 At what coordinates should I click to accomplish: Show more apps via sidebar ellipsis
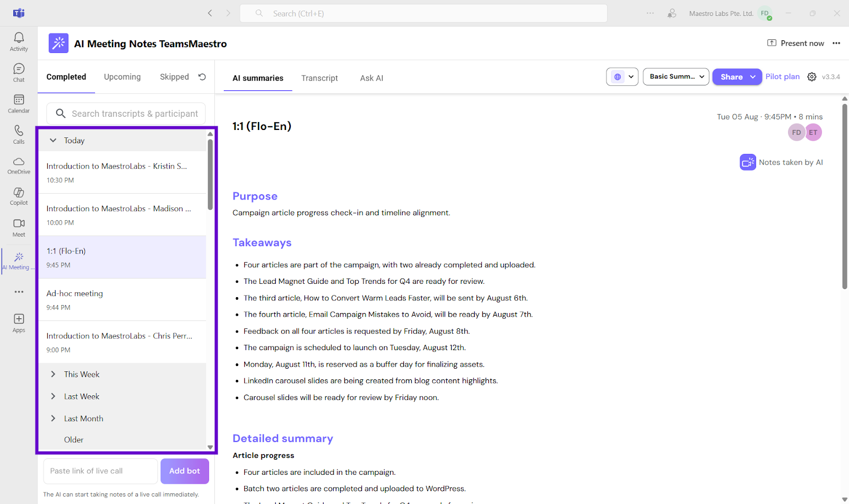tap(19, 292)
